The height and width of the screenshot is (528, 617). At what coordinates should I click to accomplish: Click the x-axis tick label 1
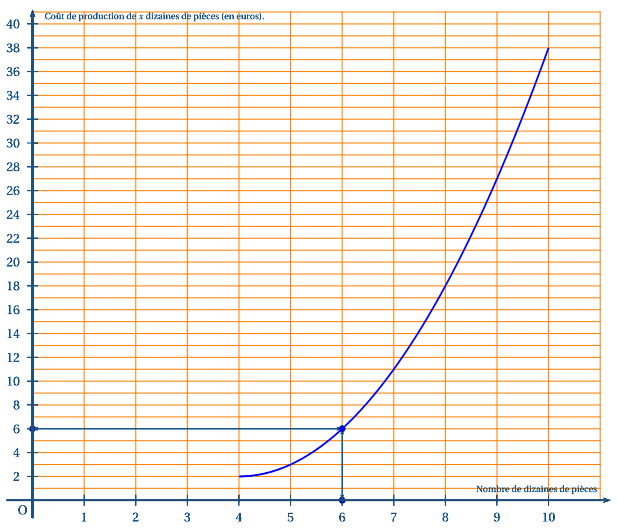(x=84, y=517)
